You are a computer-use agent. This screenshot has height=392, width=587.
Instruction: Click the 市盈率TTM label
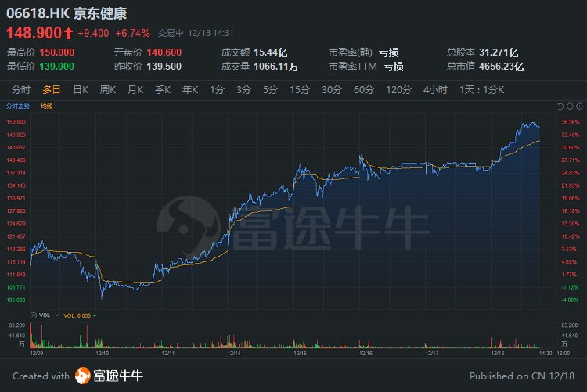(x=353, y=67)
